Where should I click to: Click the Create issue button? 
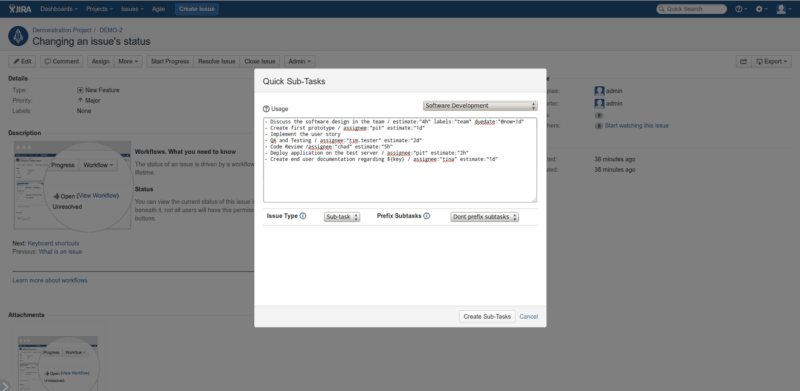(x=197, y=9)
